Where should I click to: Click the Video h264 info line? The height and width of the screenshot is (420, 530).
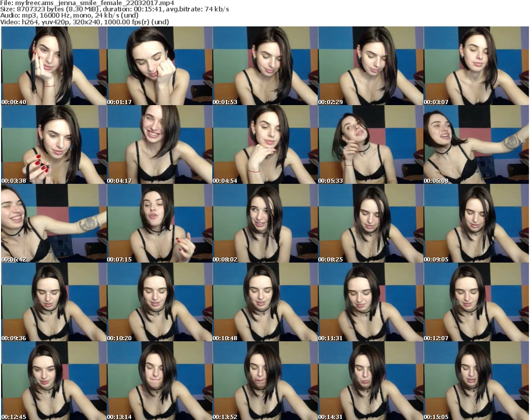point(84,22)
